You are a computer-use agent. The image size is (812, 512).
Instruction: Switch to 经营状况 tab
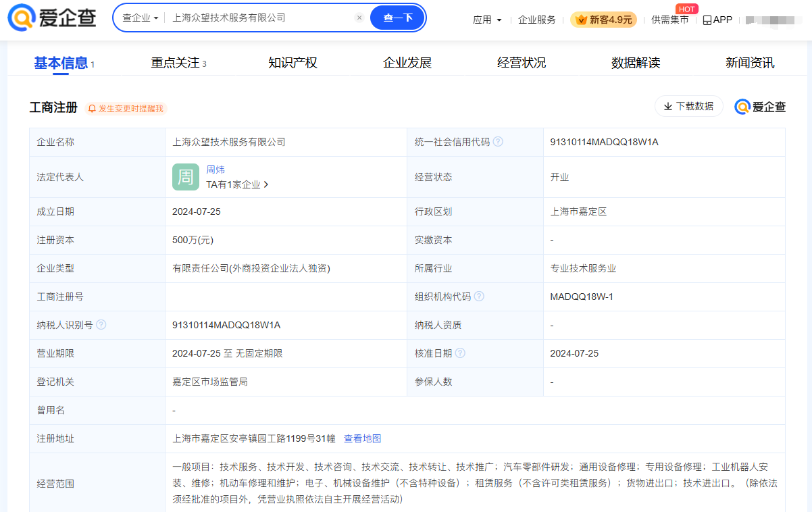pyautogui.click(x=522, y=63)
